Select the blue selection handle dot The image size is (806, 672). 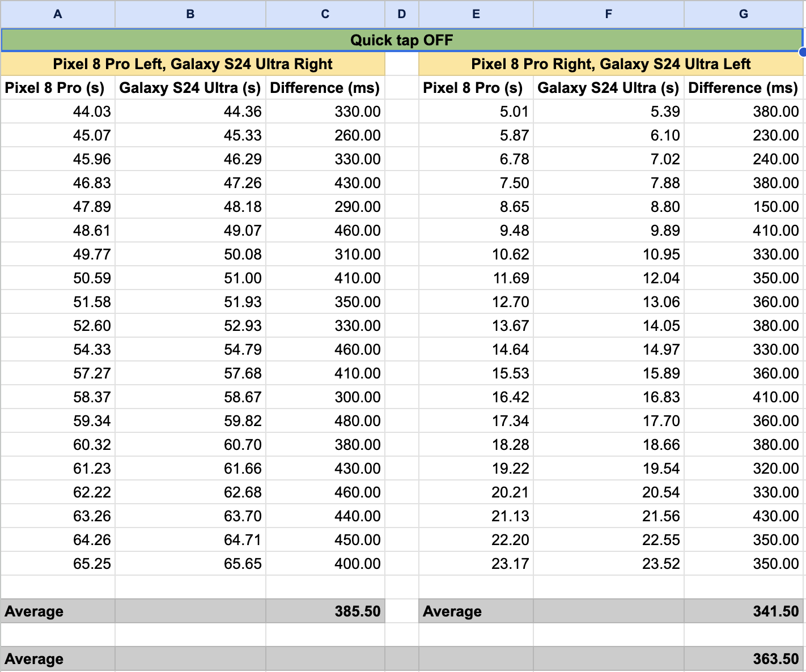click(803, 52)
